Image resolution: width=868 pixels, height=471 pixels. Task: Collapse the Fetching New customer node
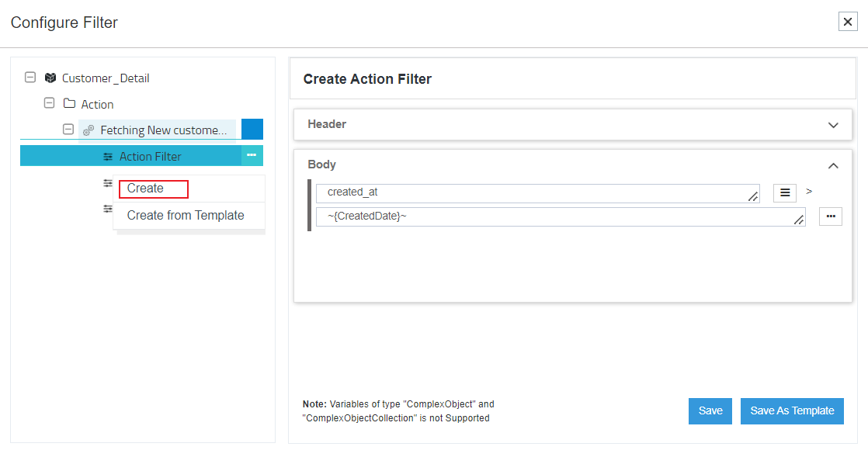(68, 129)
